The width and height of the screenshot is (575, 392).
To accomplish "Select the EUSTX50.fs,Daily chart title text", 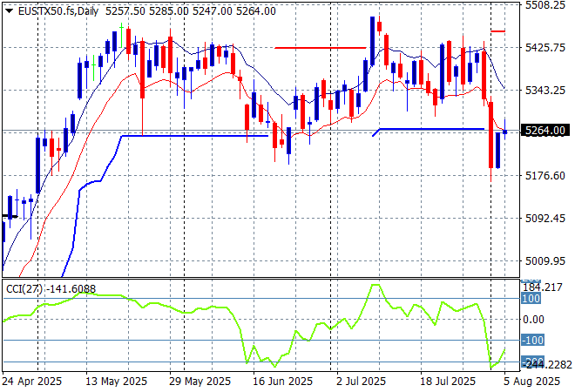I will click(x=58, y=11).
